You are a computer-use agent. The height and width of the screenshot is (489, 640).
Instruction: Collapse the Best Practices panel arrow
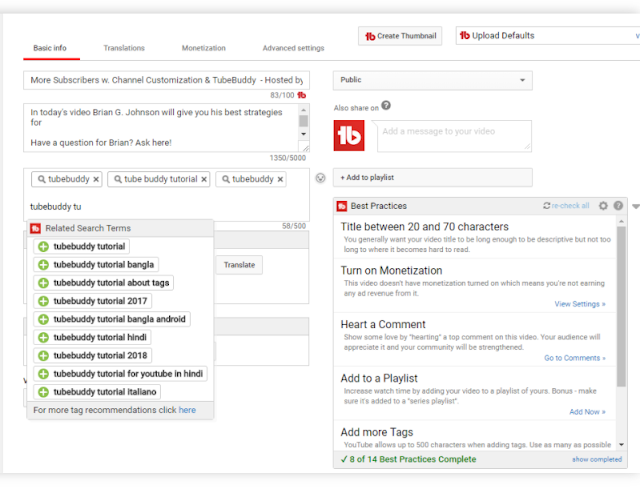[x=636, y=207]
